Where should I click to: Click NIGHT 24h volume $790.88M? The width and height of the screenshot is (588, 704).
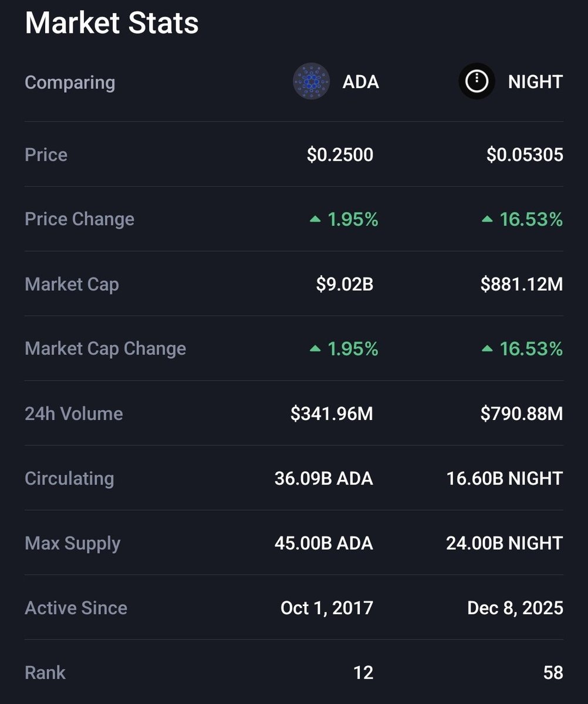pos(522,414)
